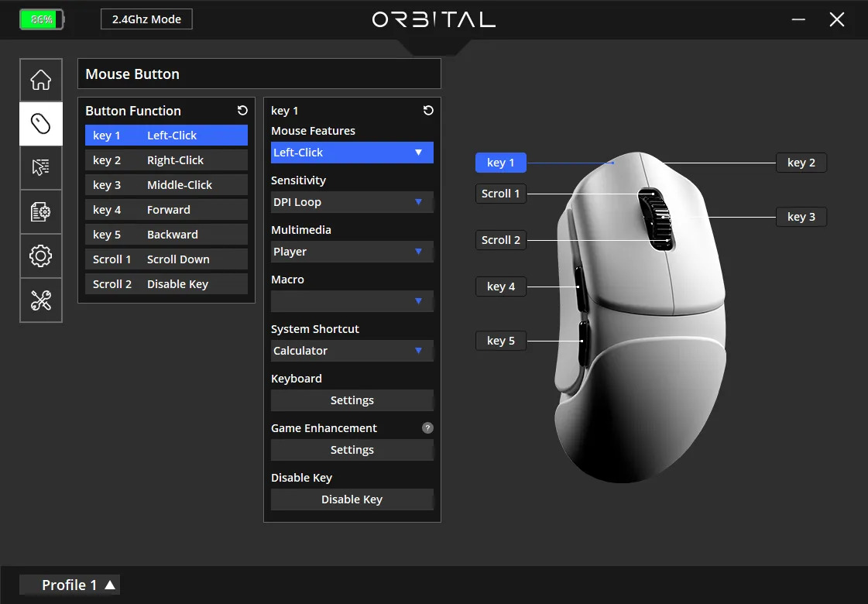Click the battery level indicator

[42, 19]
